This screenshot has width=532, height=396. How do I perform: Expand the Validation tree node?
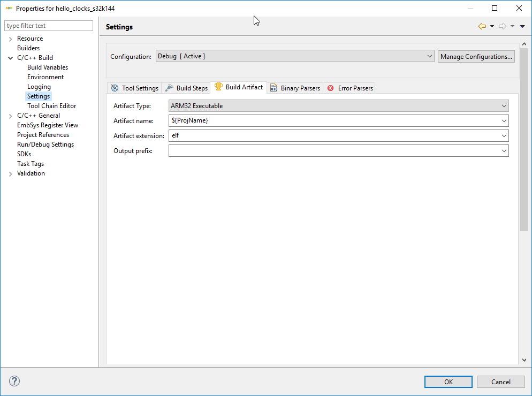(11, 174)
